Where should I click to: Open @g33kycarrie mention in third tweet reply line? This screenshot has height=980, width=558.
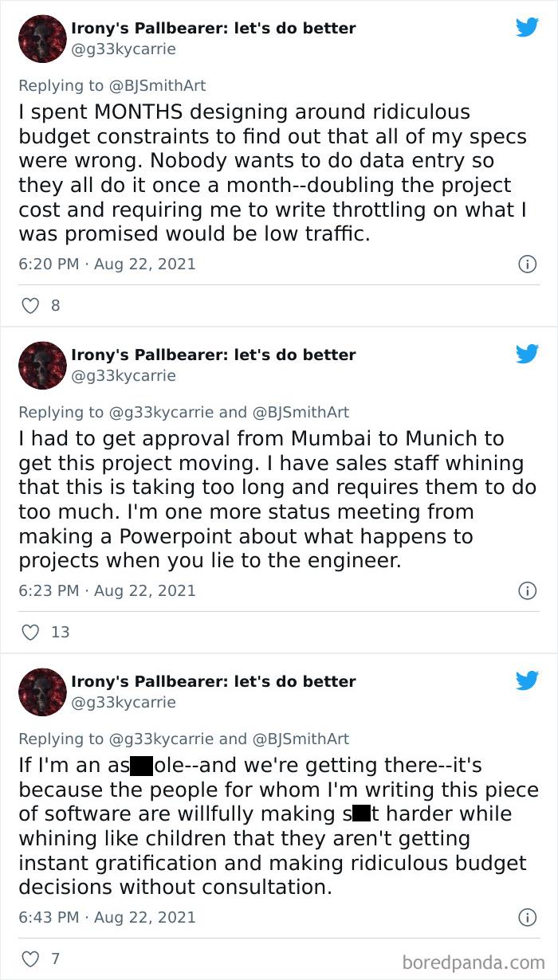[x=161, y=739]
